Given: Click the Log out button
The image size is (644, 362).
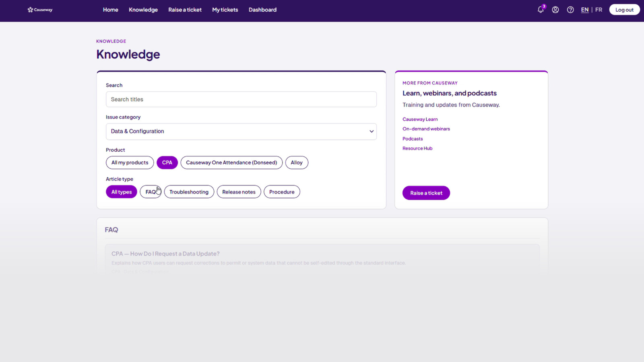Looking at the screenshot, I should [x=624, y=10].
